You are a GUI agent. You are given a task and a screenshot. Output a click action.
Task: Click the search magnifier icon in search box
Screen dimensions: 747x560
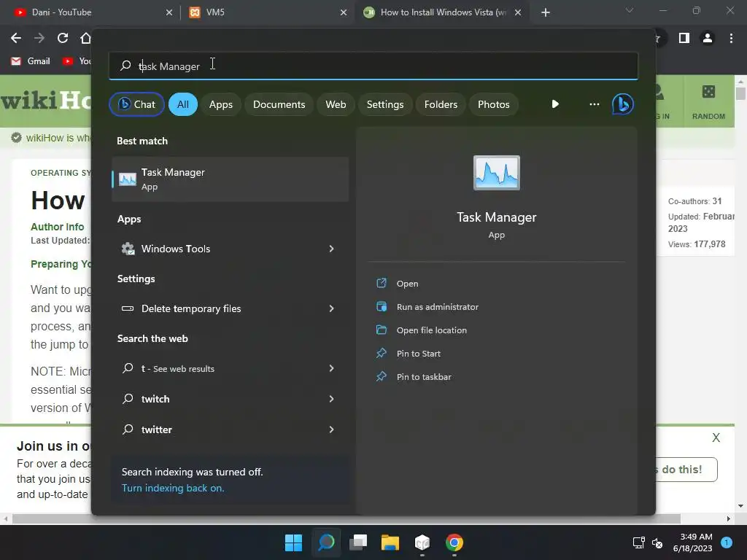pyautogui.click(x=125, y=66)
